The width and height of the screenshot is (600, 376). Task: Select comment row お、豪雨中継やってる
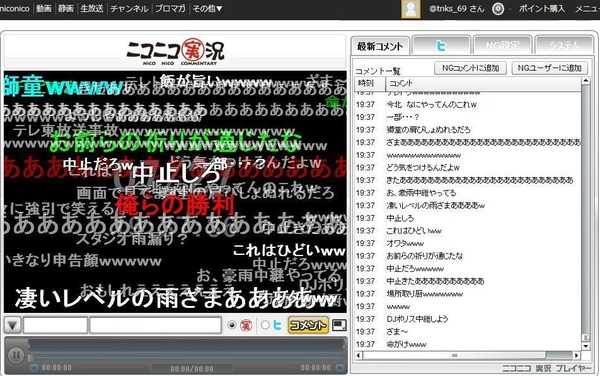point(468,193)
